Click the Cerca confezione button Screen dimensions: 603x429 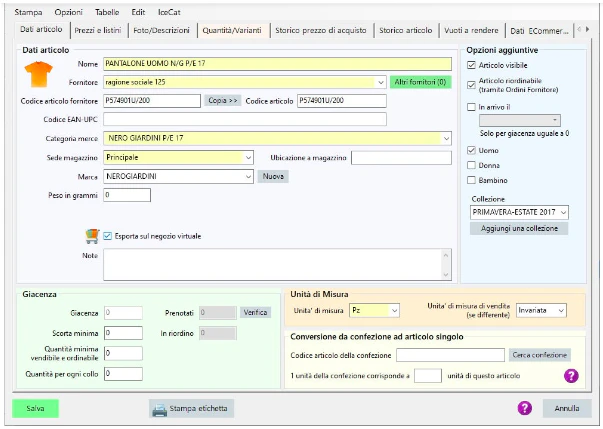coord(540,355)
